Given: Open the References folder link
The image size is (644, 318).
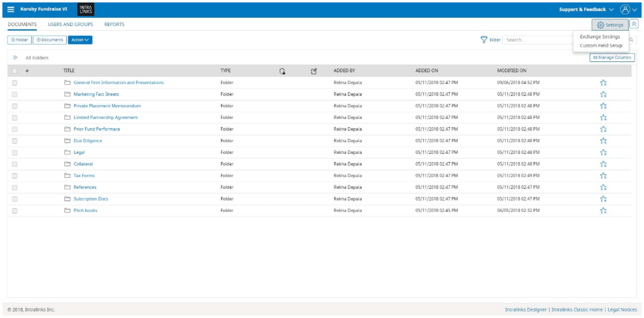Looking at the screenshot, I should (85, 187).
